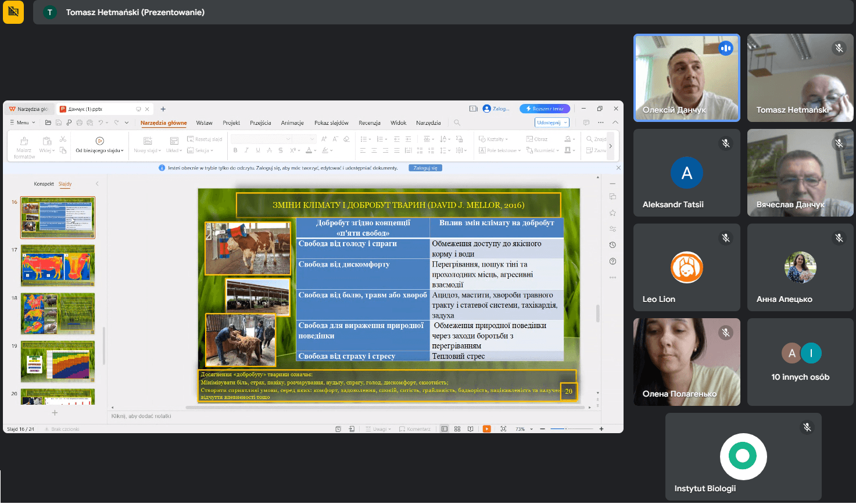This screenshot has height=504, width=856.
Task: Toggle mute icon on Олена Полагенько tile
Action: tap(725, 332)
